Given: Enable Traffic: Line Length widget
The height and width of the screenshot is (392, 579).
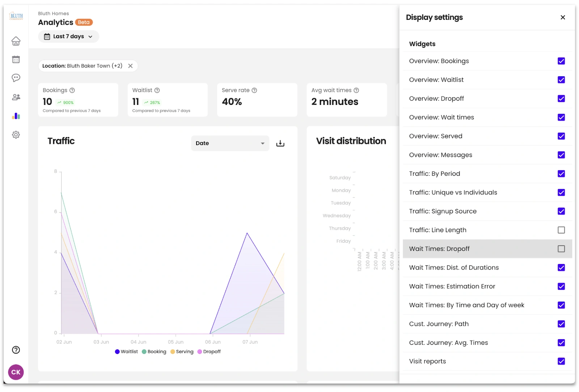Looking at the screenshot, I should (561, 230).
